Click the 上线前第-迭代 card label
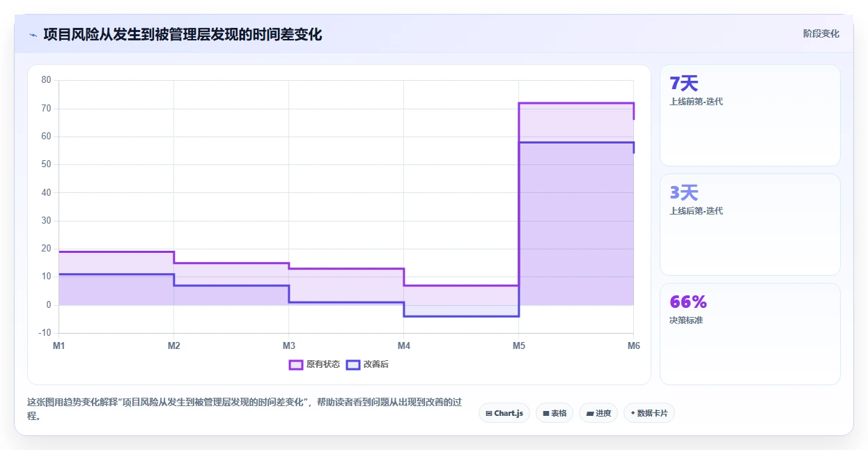The image size is (868, 450). 696,102
